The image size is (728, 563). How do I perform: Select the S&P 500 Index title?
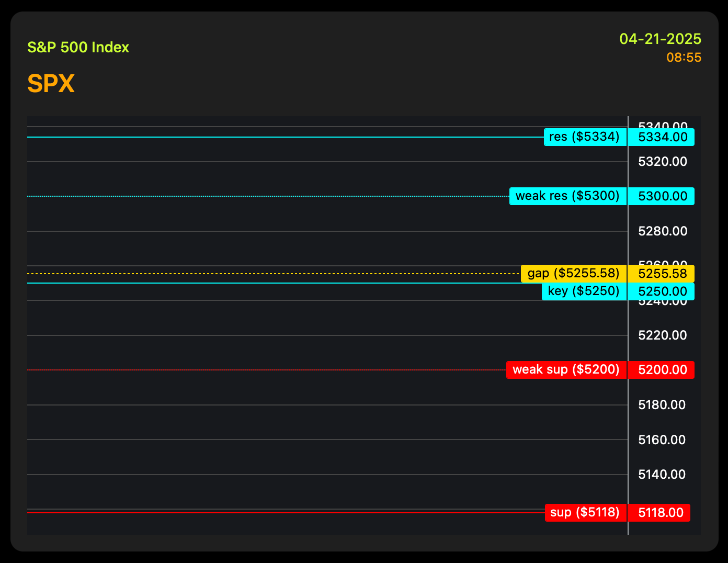[x=78, y=48]
